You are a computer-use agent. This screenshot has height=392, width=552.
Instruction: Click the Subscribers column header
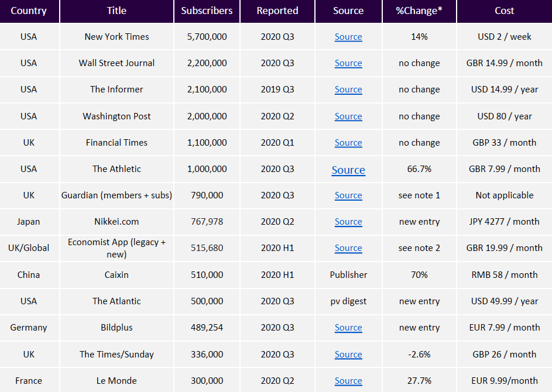pyautogui.click(x=207, y=11)
